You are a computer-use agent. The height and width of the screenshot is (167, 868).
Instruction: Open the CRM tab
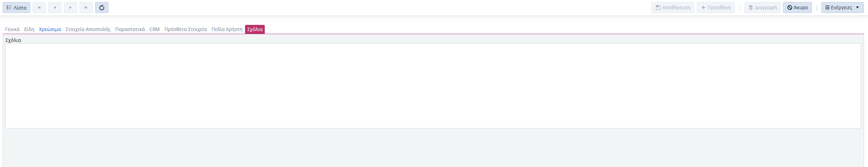pyautogui.click(x=155, y=29)
